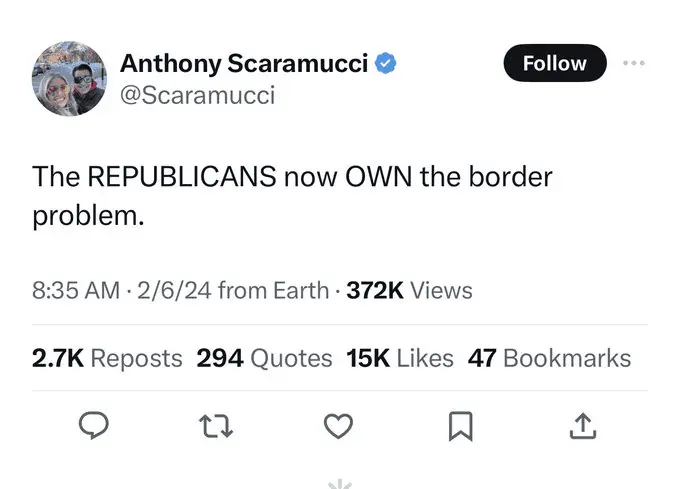Viewport: 680px width, 489px height.
Task: Click the 47 Bookmarks count
Action: [x=549, y=358]
